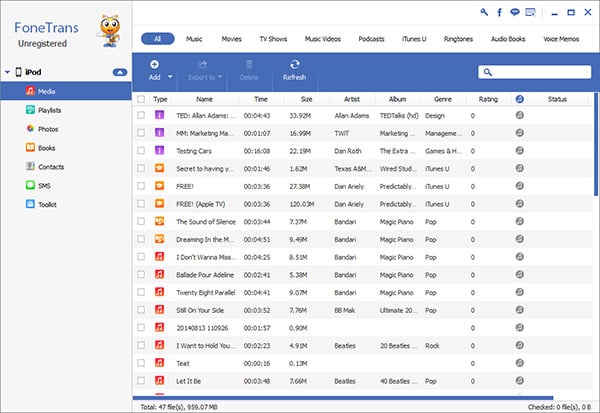Click the Export to icon
Viewport: 600px width, 413px height.
click(x=202, y=64)
